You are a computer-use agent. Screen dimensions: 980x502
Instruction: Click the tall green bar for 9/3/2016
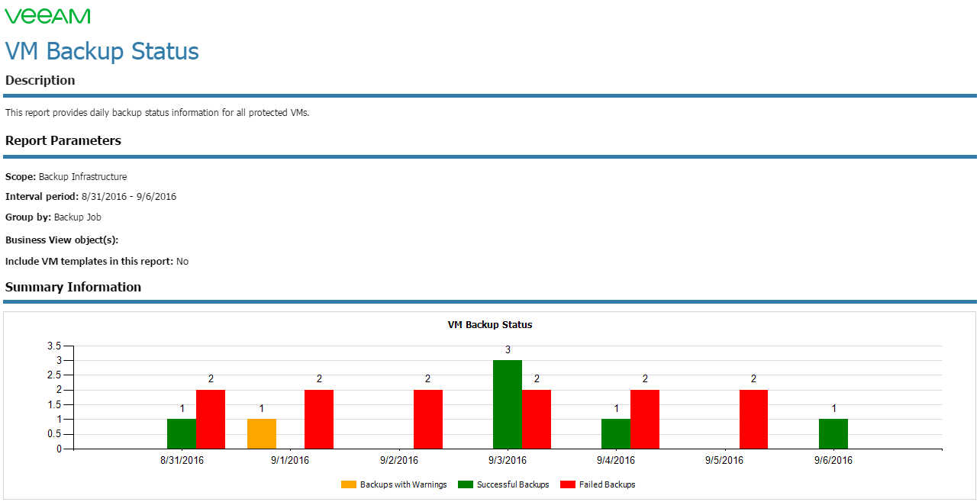[508, 404]
